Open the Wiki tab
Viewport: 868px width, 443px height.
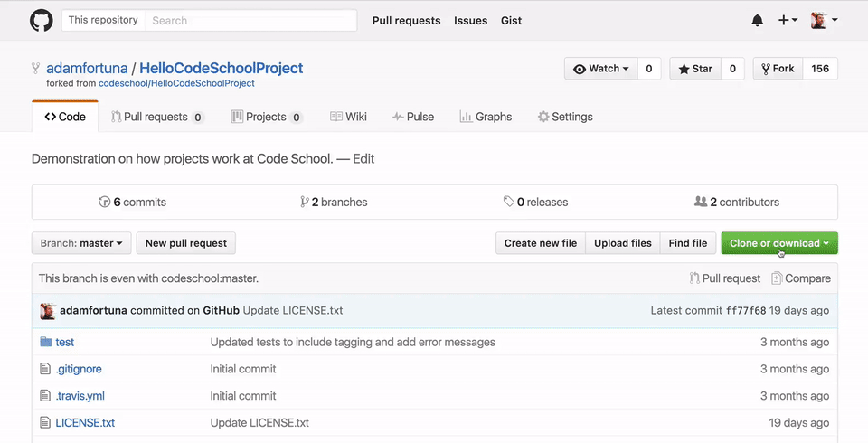(x=348, y=117)
